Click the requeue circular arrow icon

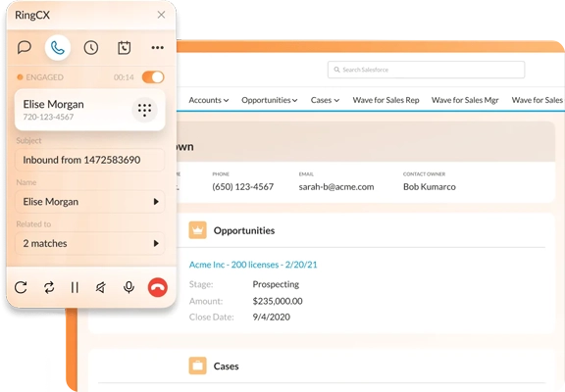coord(21,287)
